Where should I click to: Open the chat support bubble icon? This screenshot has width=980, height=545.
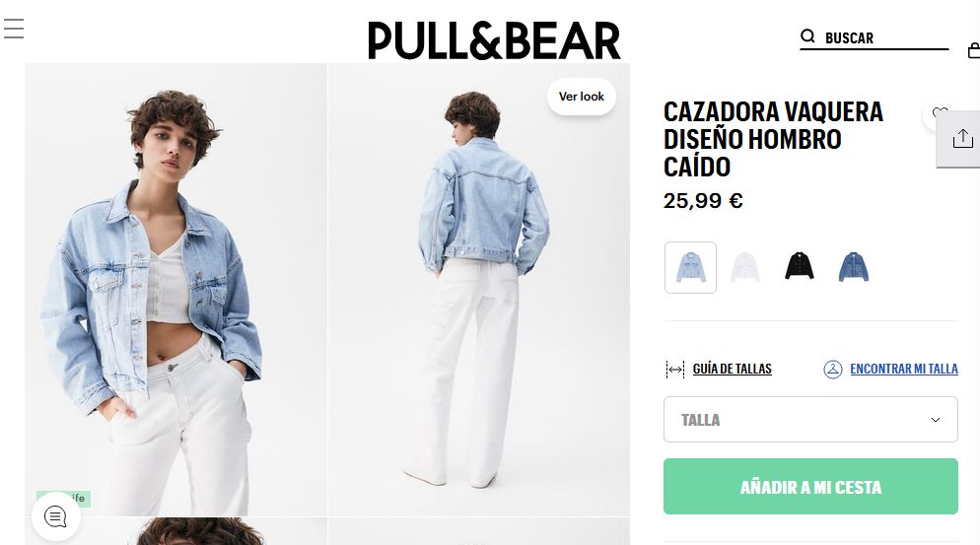point(55,516)
